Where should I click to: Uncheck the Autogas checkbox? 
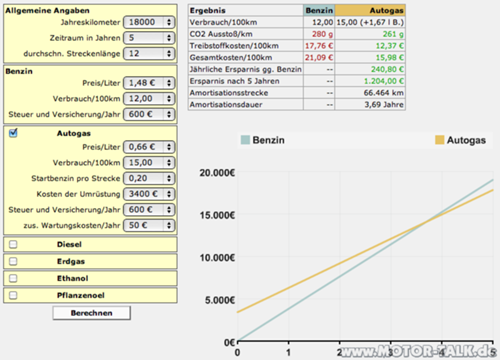[13, 133]
